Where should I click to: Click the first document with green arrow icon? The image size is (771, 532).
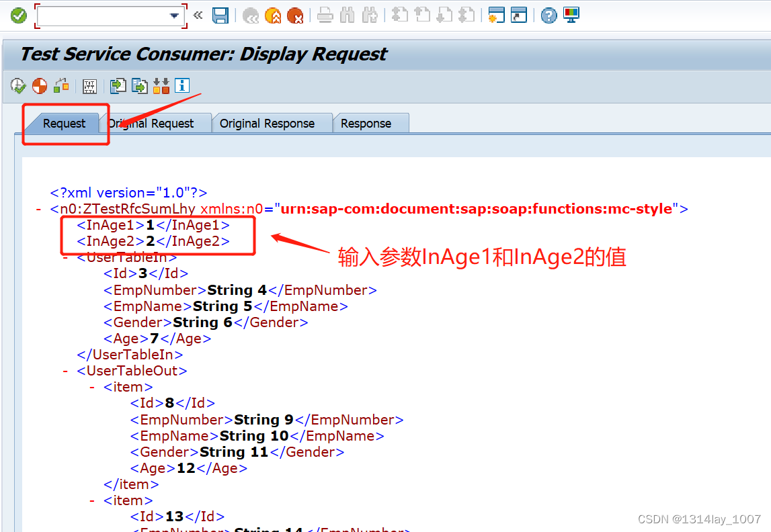(118, 86)
